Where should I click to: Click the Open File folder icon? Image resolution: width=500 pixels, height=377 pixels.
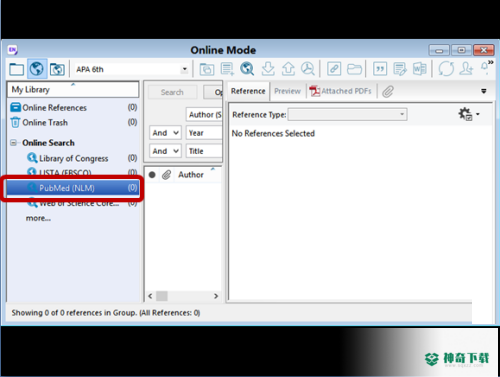pyautogui.click(x=354, y=69)
